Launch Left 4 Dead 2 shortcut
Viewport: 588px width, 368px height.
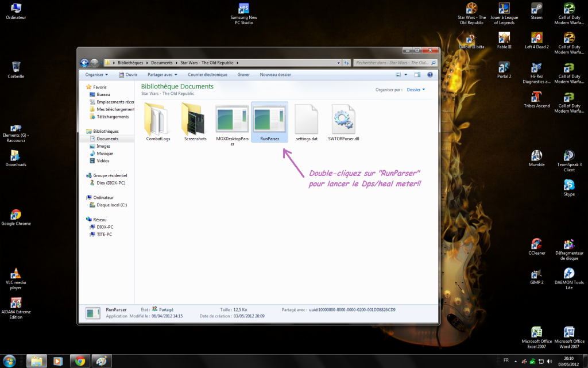coord(536,41)
